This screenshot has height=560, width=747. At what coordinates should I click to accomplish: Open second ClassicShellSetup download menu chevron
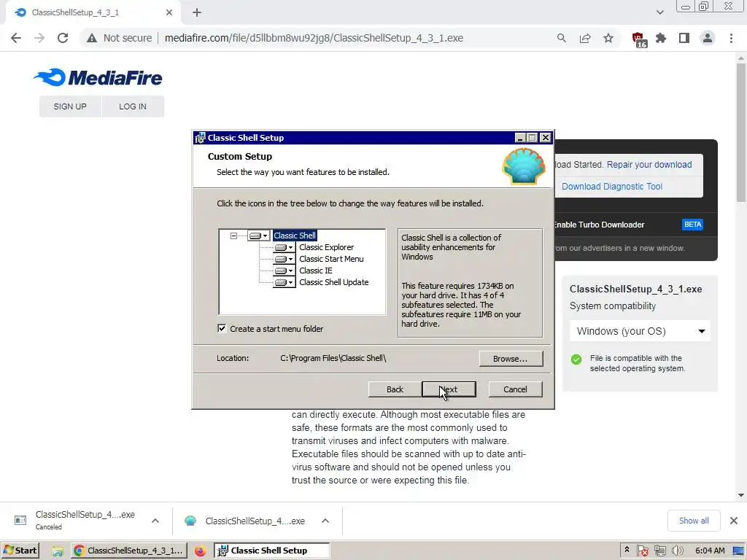[x=325, y=521]
